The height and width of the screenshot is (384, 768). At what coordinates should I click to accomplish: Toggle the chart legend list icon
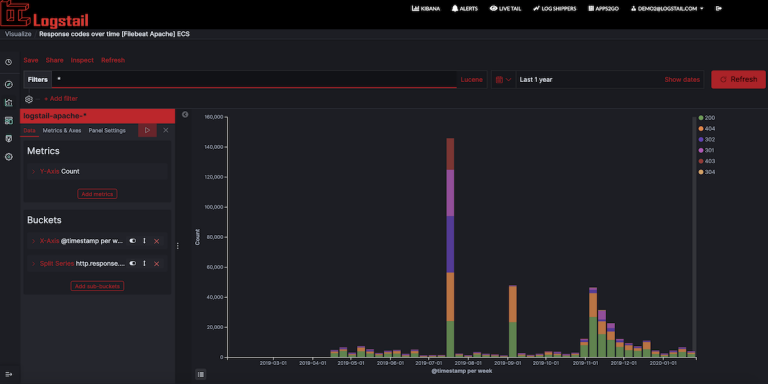pos(200,374)
